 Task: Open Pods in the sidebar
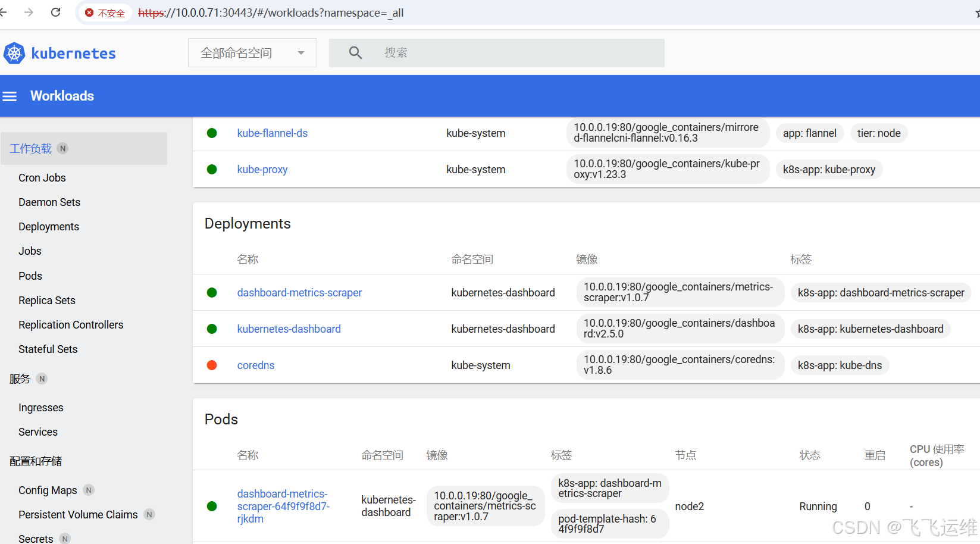(x=30, y=276)
